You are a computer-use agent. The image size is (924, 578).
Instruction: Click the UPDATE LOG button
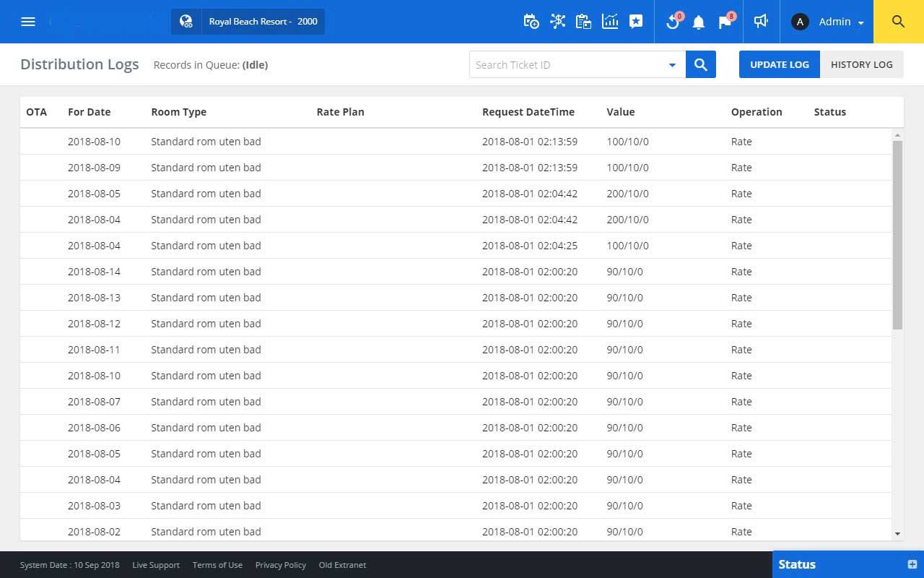[x=780, y=64]
